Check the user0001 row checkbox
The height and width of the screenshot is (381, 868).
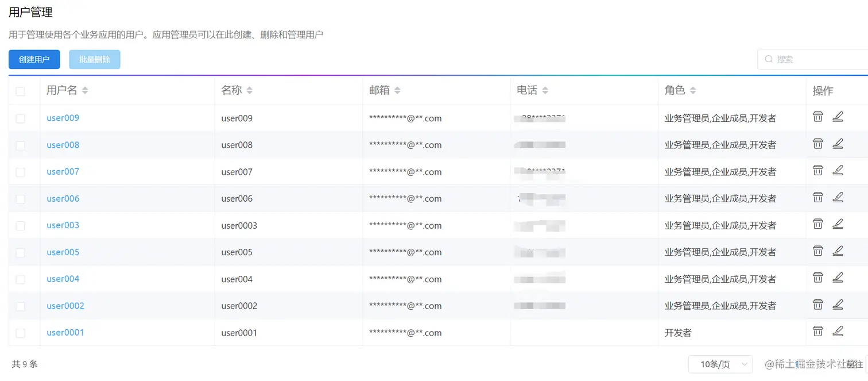click(20, 333)
